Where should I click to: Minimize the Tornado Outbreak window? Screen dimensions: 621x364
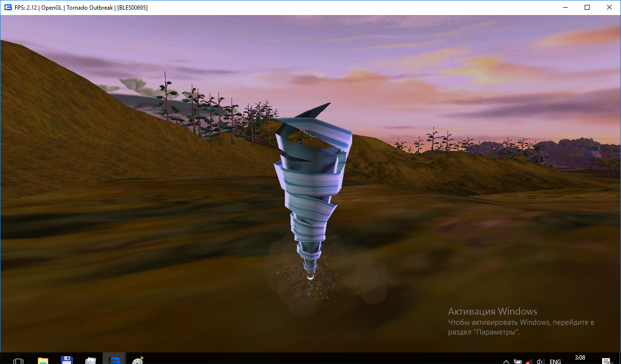coord(565,7)
